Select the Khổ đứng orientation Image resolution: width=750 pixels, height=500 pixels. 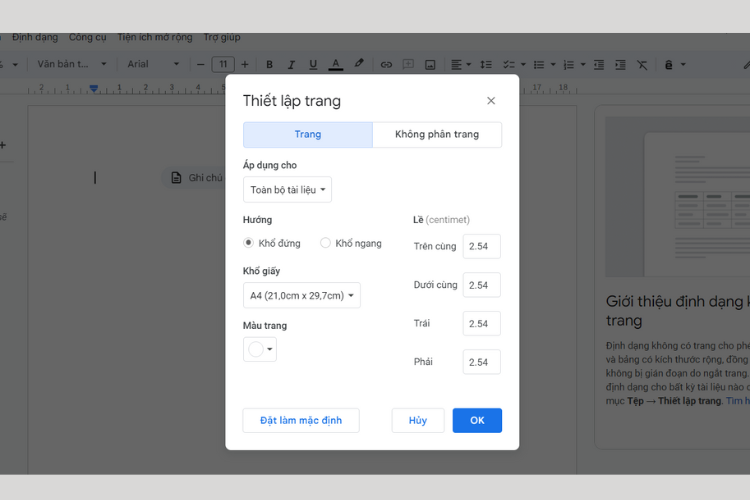point(249,243)
